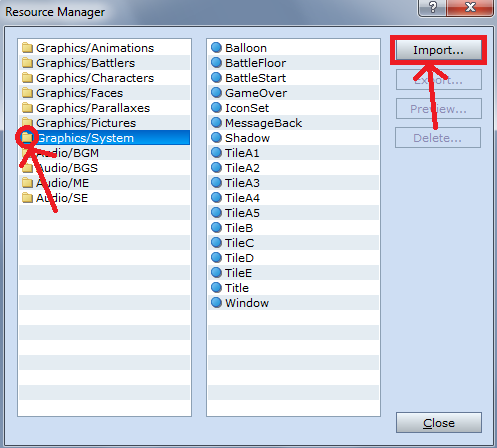Click the Audio/SE folder icon

click(27, 198)
